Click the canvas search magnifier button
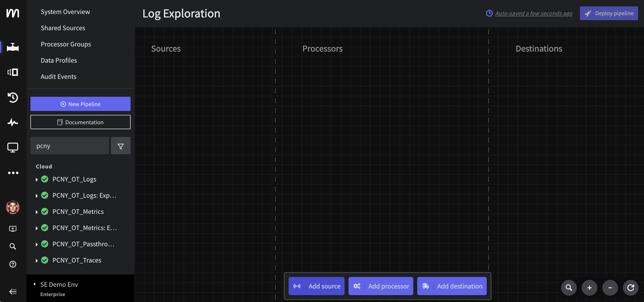Screen dimensions: 644x302 click(x=569, y=288)
